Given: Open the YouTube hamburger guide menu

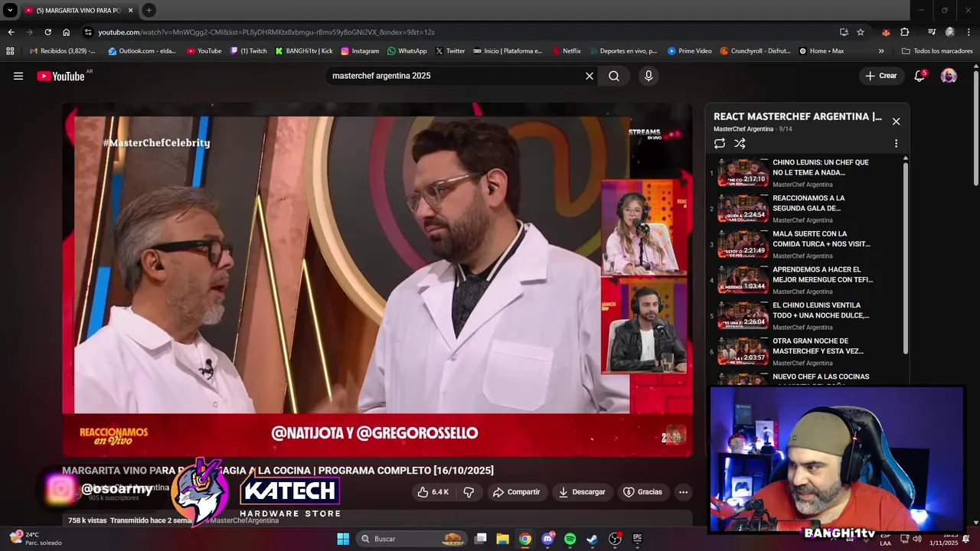Looking at the screenshot, I should [x=18, y=76].
